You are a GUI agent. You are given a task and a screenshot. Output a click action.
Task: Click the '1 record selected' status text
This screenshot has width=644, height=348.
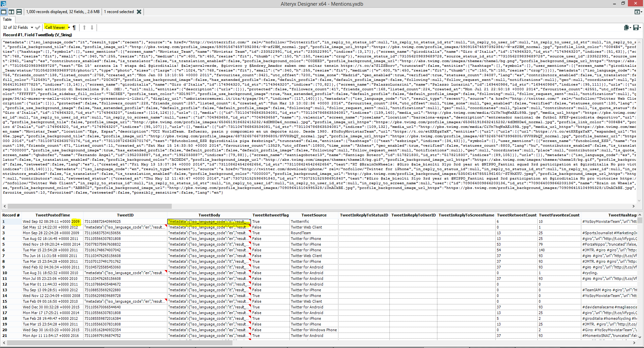[119, 12]
